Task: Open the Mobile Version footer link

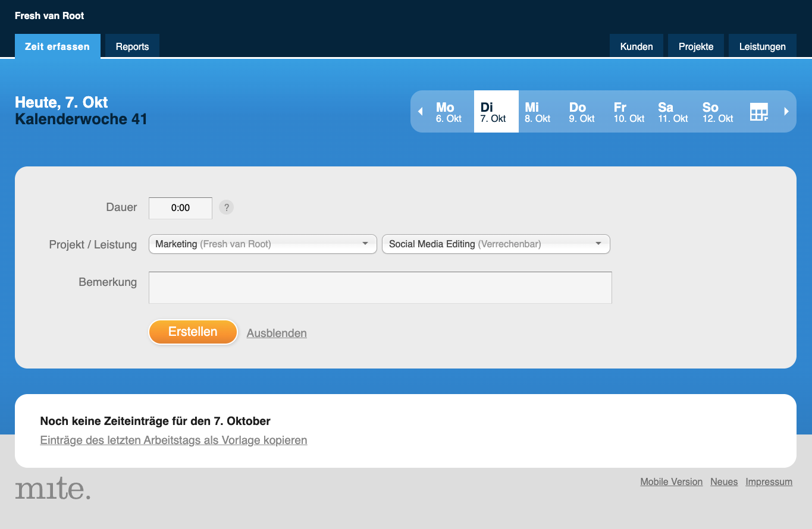Action: tap(671, 482)
